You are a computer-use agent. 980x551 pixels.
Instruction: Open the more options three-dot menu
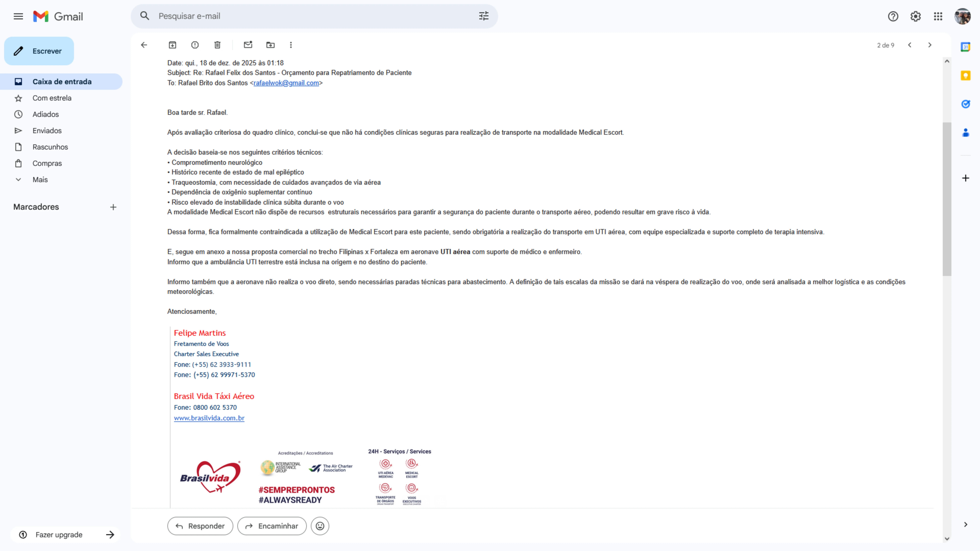[291, 45]
